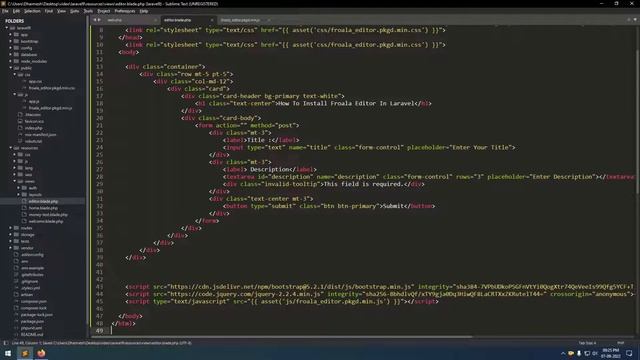Close the web.php tab

(x=156, y=20)
